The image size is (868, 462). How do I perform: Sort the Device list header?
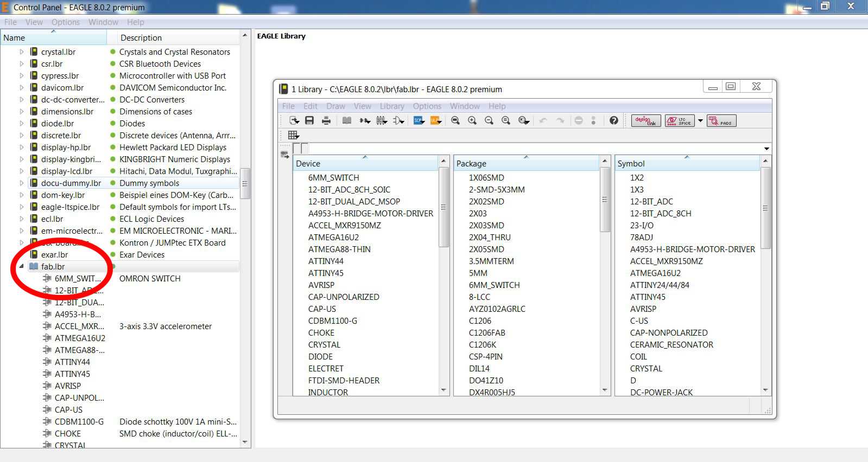365,163
